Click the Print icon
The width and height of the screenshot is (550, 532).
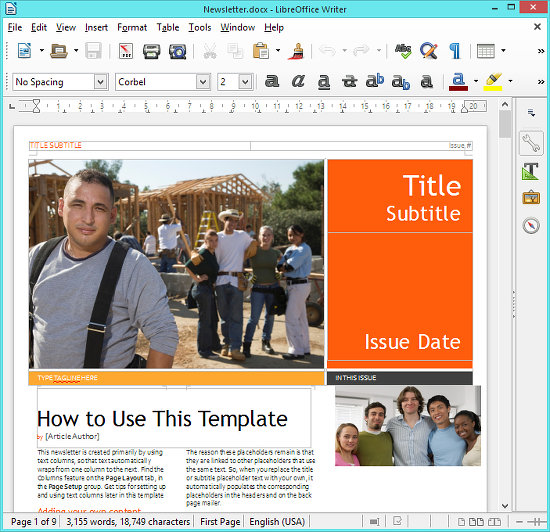pyautogui.click(x=152, y=51)
